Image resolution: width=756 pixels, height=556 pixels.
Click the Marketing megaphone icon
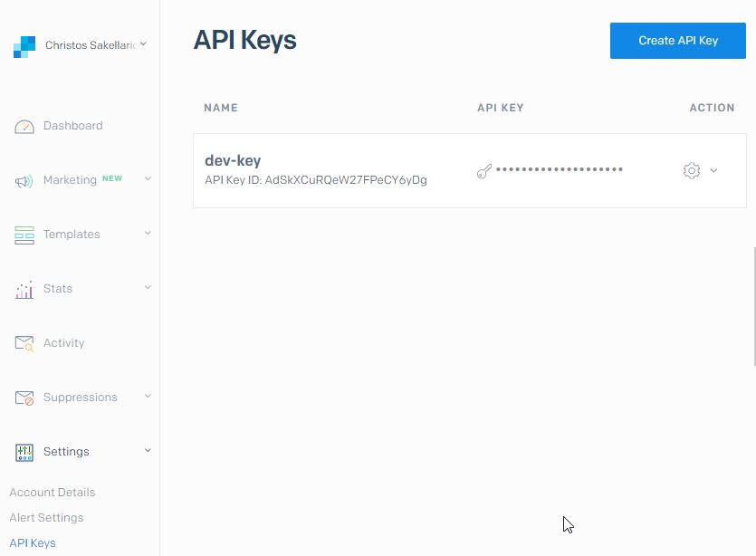24,181
